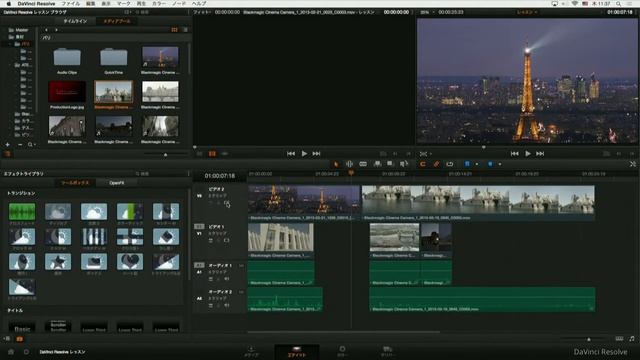Image resolution: width=640 pixels, height=360 pixels.
Task: Select the white building clip on ビデオ 1
Action: [281, 240]
